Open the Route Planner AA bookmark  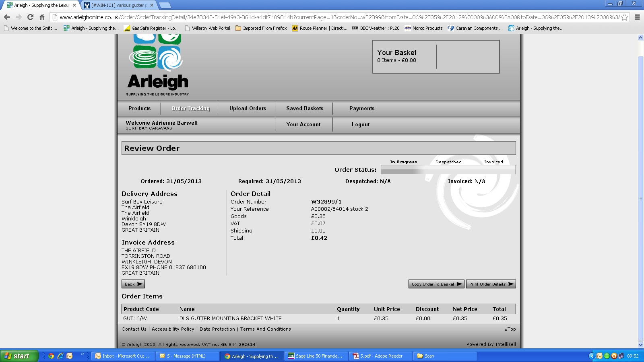320,28
